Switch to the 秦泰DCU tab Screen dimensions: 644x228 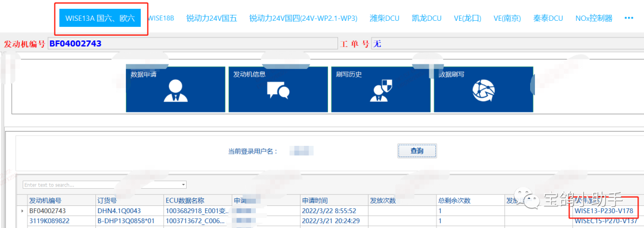pyautogui.click(x=548, y=18)
